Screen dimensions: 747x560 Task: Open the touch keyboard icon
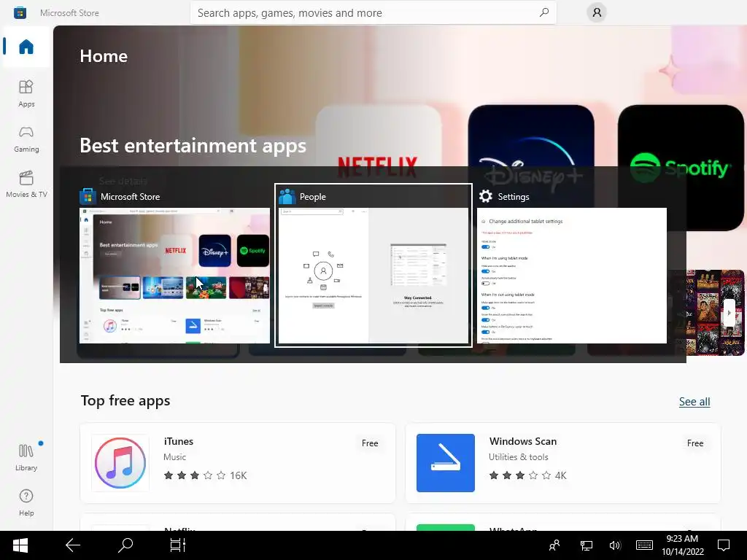(644, 545)
